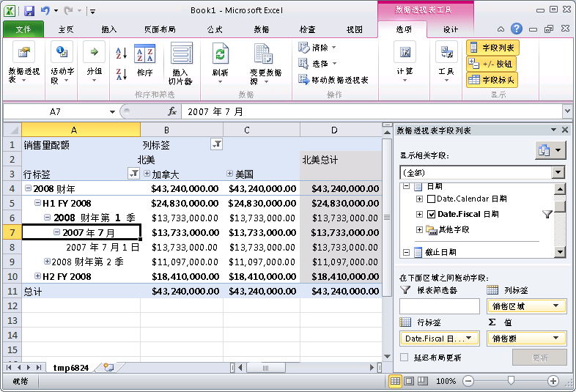Click the Move PivotTable (移动数据透视表) button
Viewport: 576px width, 392px height.
coord(333,80)
